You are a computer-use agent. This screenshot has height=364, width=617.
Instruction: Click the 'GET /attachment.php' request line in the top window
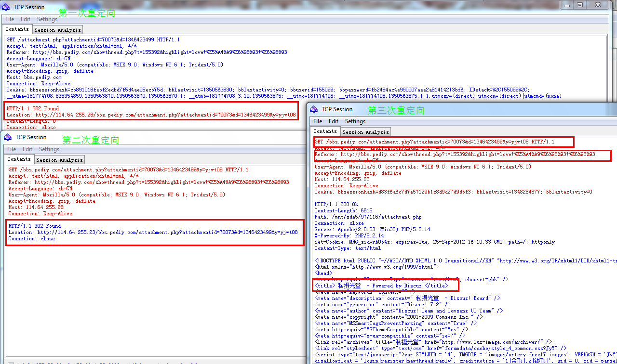click(93, 40)
